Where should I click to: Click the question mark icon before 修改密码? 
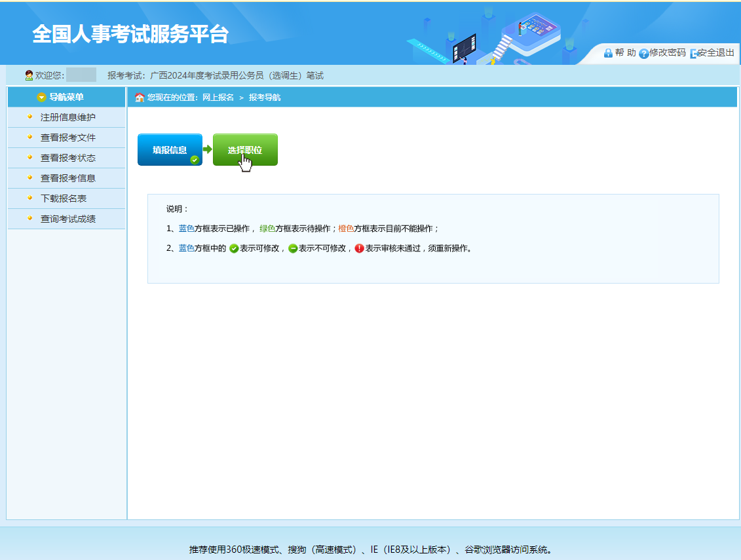click(x=643, y=54)
